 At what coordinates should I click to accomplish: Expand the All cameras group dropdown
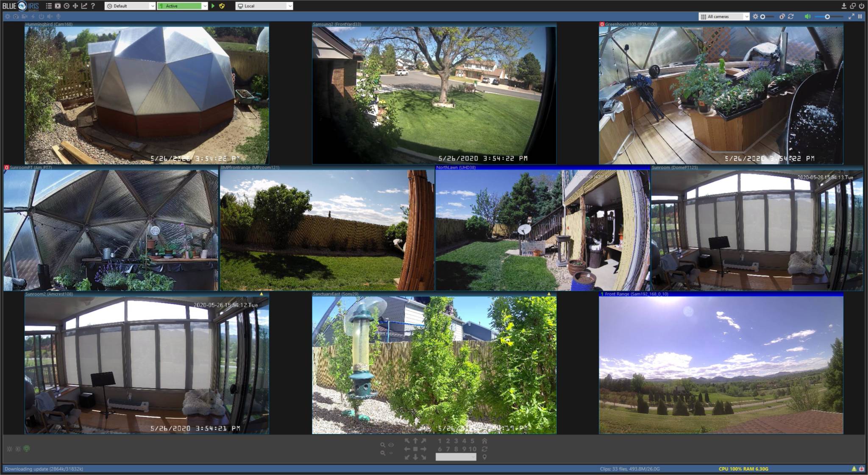click(746, 17)
